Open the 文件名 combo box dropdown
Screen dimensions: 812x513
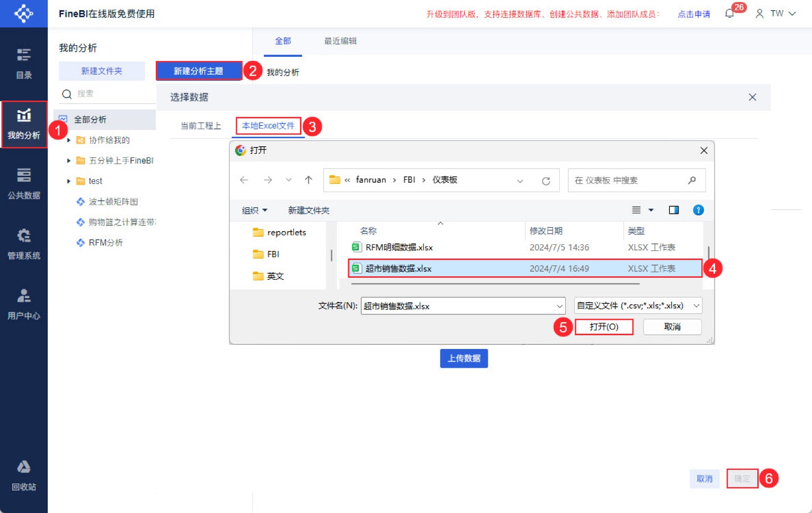coord(559,306)
